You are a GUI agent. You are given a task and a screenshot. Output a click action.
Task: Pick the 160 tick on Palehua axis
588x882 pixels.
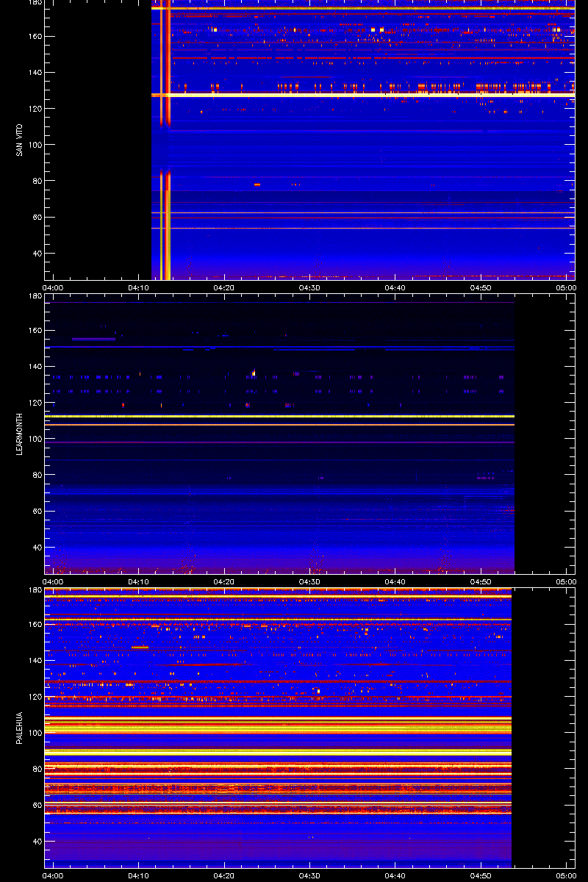pyautogui.click(x=35, y=624)
